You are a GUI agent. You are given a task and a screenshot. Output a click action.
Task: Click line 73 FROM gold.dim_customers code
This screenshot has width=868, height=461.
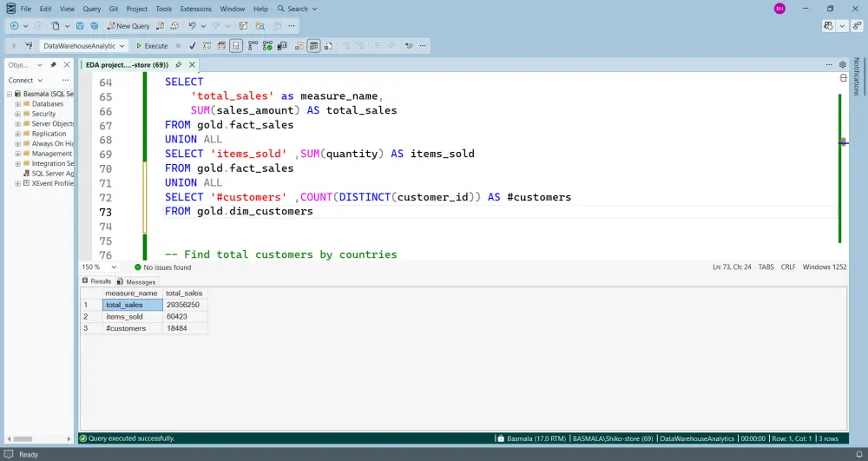coord(239,212)
